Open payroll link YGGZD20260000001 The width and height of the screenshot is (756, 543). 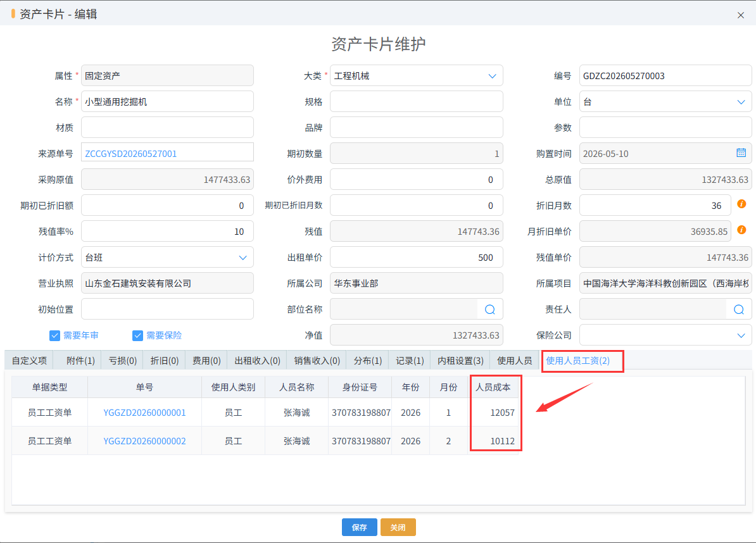pyautogui.click(x=144, y=413)
